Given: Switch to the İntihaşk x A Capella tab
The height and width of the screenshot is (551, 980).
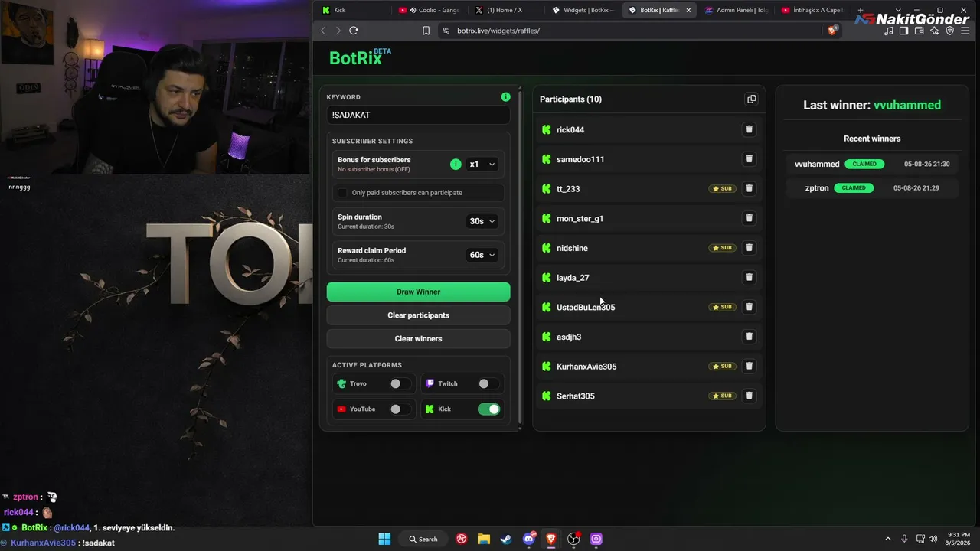Looking at the screenshot, I should coord(812,10).
